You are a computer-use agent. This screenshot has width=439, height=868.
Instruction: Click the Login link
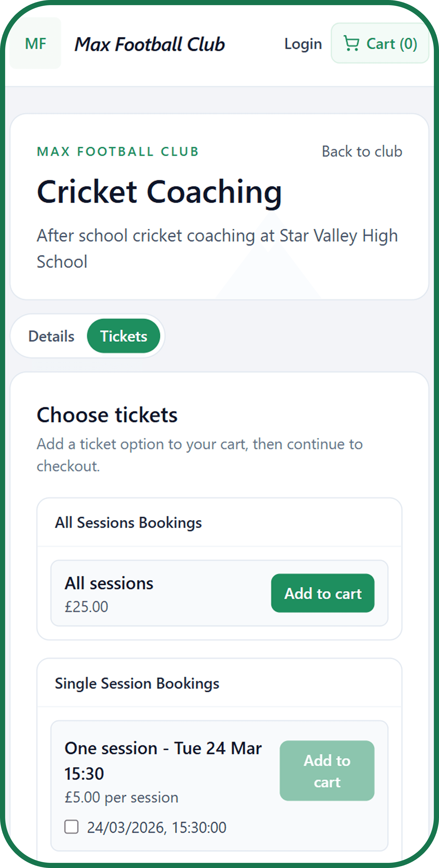(x=303, y=44)
